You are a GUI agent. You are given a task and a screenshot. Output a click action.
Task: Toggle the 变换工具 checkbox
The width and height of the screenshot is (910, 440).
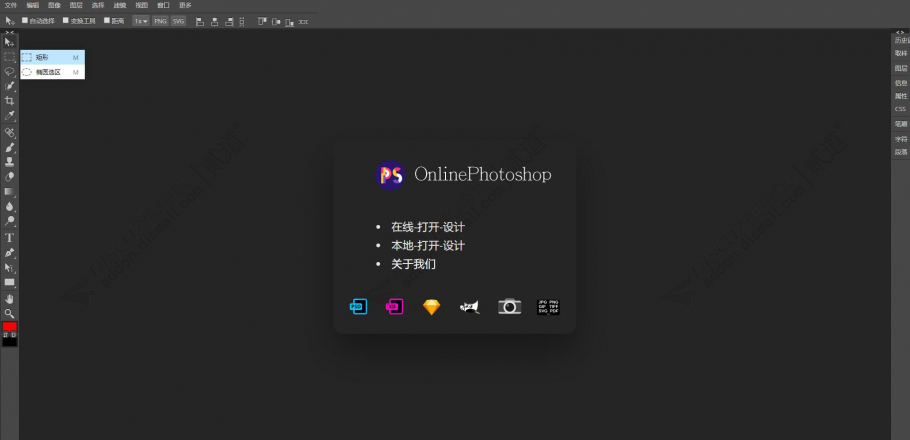(x=66, y=20)
